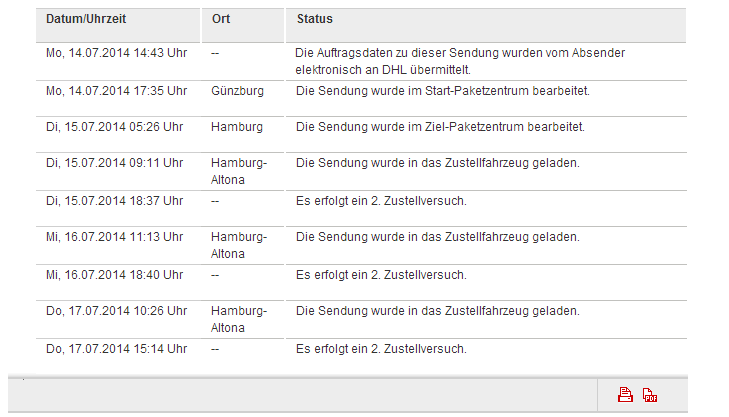Click the red PDF export icon

[649, 395]
